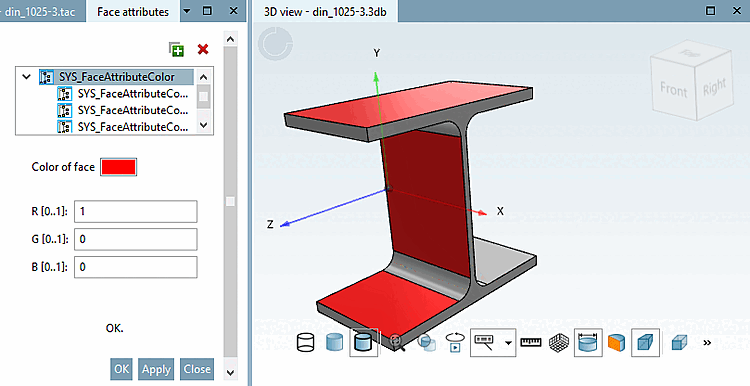750x386 pixels.
Task: Toggle dimensioning display cylinder icon
Action: (588, 342)
